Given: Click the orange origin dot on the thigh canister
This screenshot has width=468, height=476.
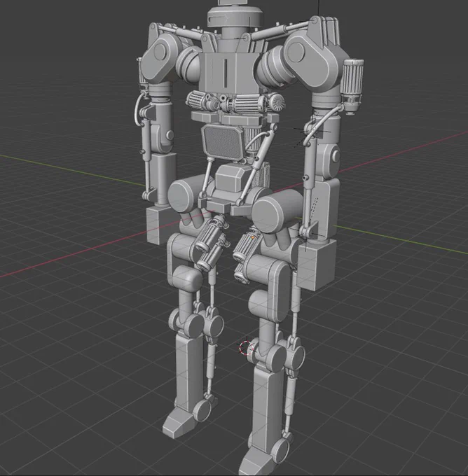Looking at the screenshot, I should tap(253, 238).
